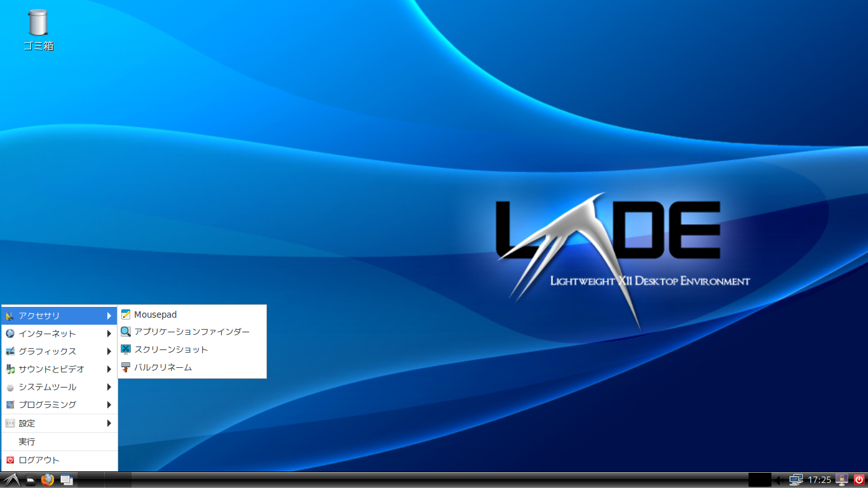868x488 pixels.
Task: Open the プログラミング menu category
Action: tap(59, 405)
